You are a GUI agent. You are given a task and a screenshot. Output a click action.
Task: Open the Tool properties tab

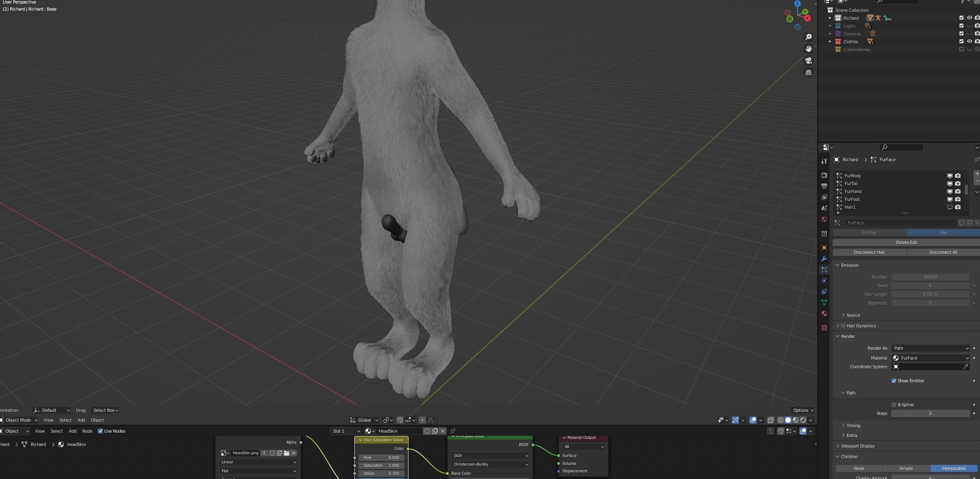pyautogui.click(x=824, y=161)
